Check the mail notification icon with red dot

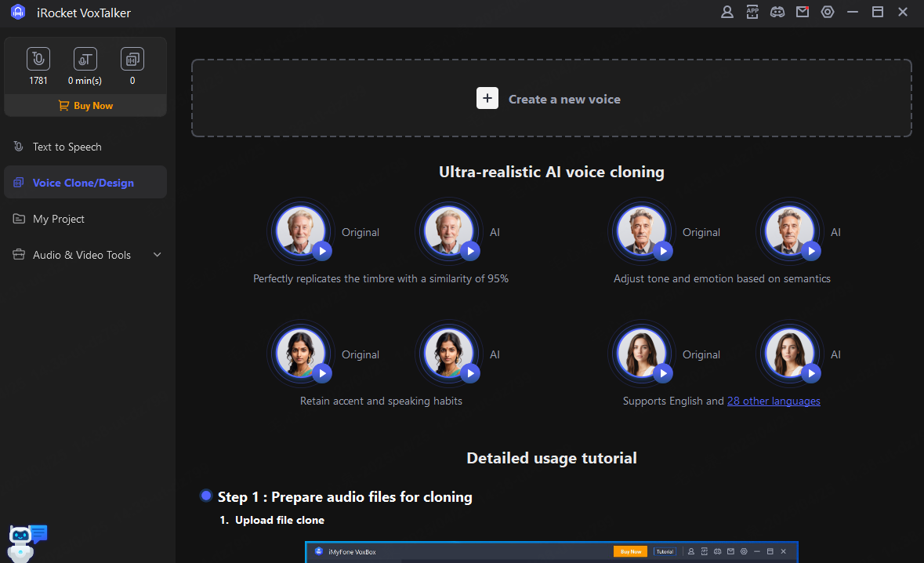tap(803, 12)
